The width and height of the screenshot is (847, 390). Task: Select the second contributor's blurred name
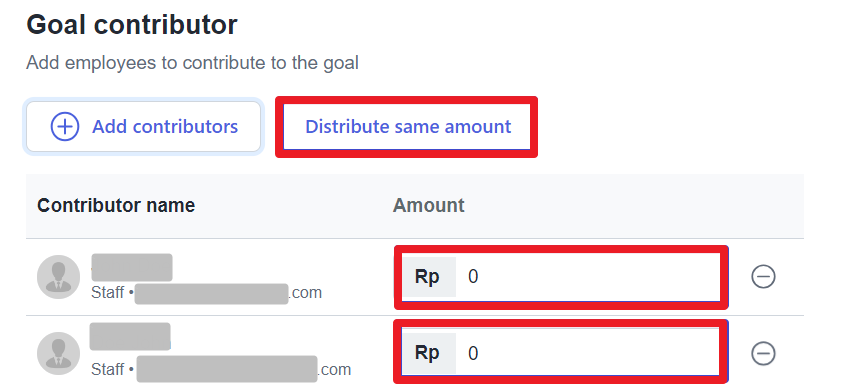coord(130,337)
